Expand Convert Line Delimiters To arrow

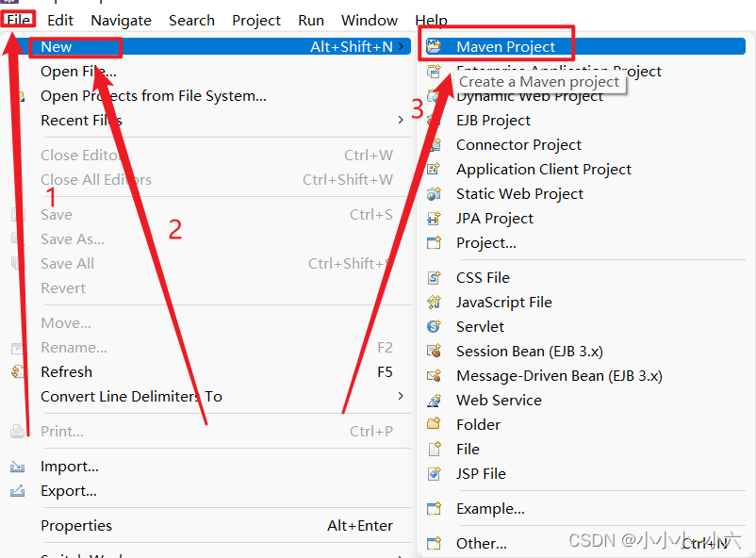click(x=401, y=397)
